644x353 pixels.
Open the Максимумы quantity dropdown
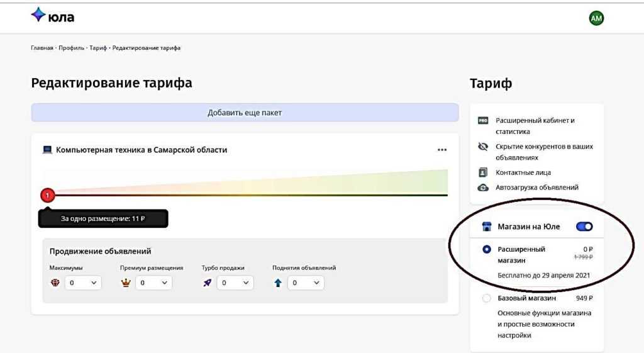(x=84, y=283)
